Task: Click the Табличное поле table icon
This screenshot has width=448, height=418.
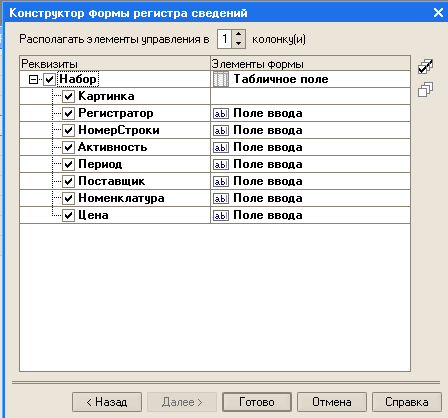Action: pyautogui.click(x=221, y=79)
